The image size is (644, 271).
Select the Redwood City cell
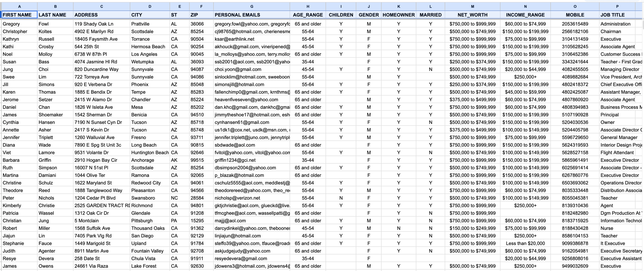coord(150,183)
